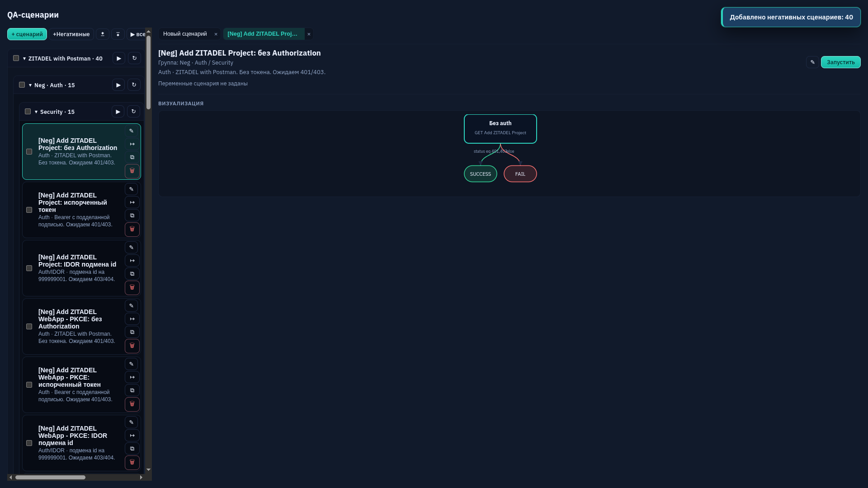The height and width of the screenshot is (488, 868).
Task: Refresh the ZITADEL with Postman group
Action: [x=134, y=58]
